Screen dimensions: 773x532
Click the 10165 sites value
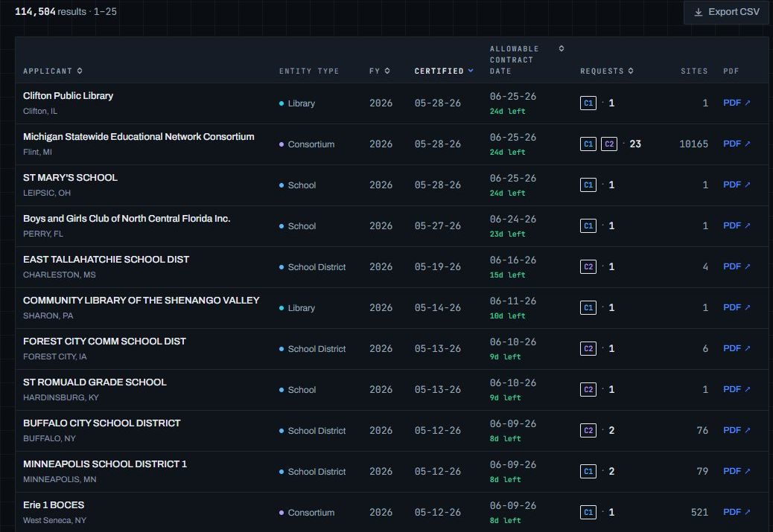pyautogui.click(x=693, y=144)
